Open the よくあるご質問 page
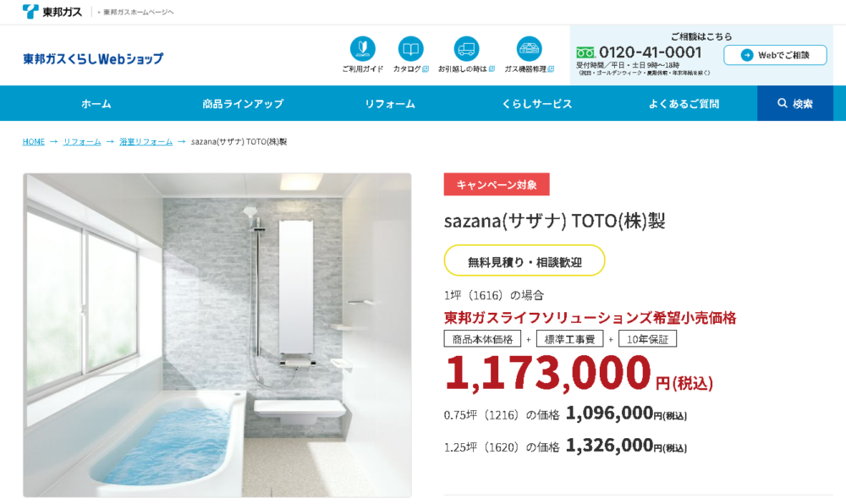Image resolution: width=846 pixels, height=504 pixels. (x=684, y=103)
